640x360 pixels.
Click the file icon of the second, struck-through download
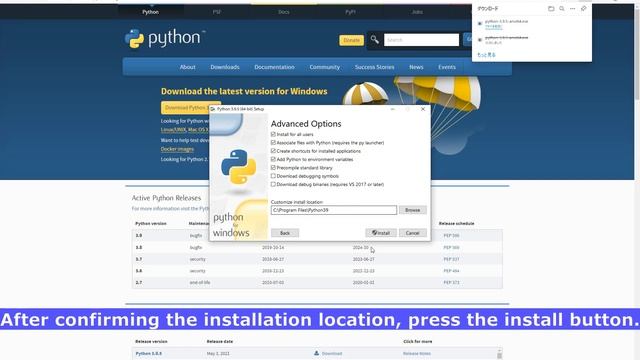click(x=480, y=40)
